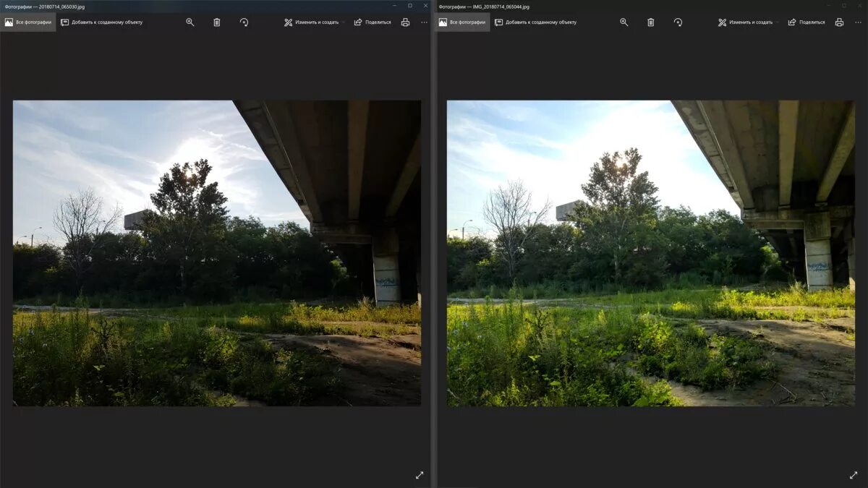Expand «Изменить и создать» in right window
Image resolution: width=868 pixels, height=488 pixels.
tap(749, 22)
